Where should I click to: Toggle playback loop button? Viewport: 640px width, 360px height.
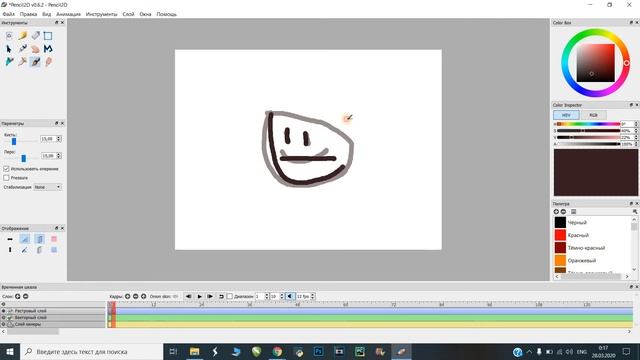coord(221,296)
